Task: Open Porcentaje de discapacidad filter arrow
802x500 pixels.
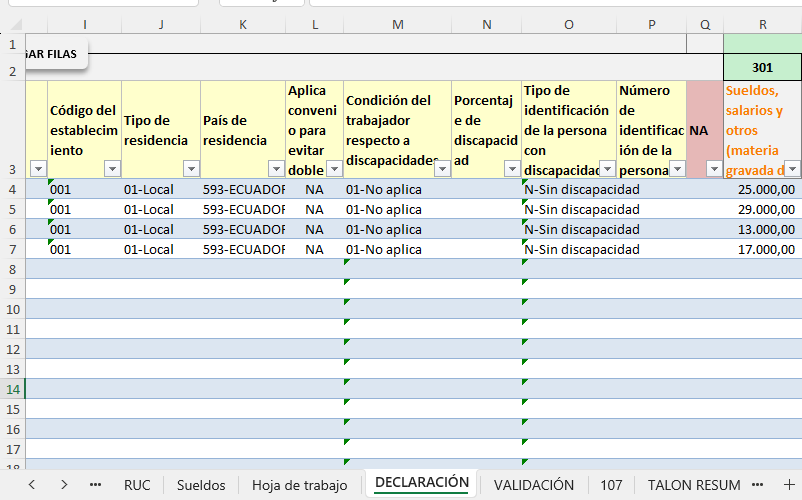Action: coord(511,169)
